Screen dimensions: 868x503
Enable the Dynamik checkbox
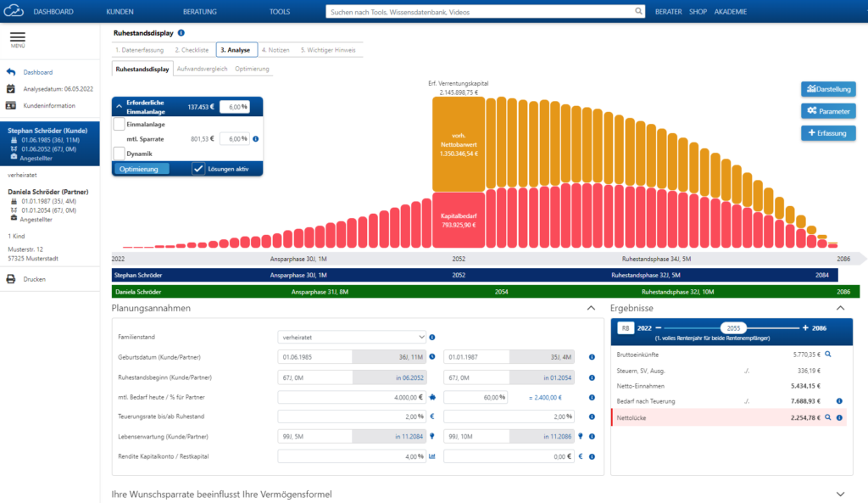(x=120, y=154)
